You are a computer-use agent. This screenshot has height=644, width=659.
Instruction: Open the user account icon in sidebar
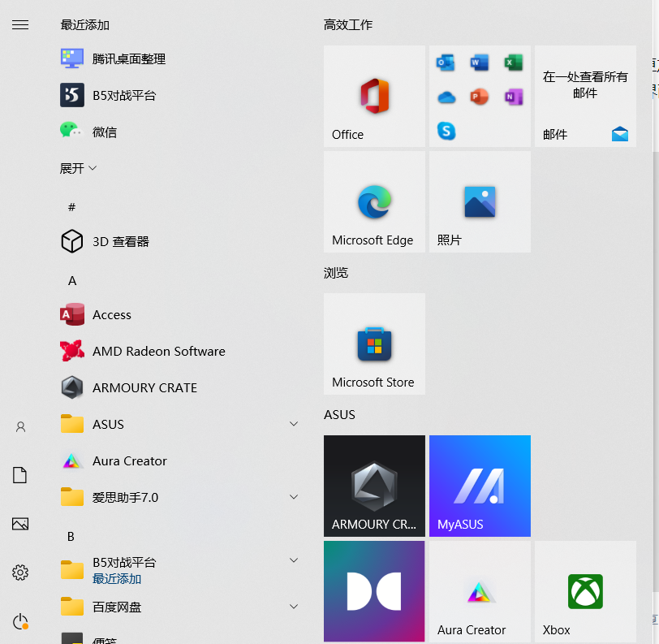click(20, 427)
